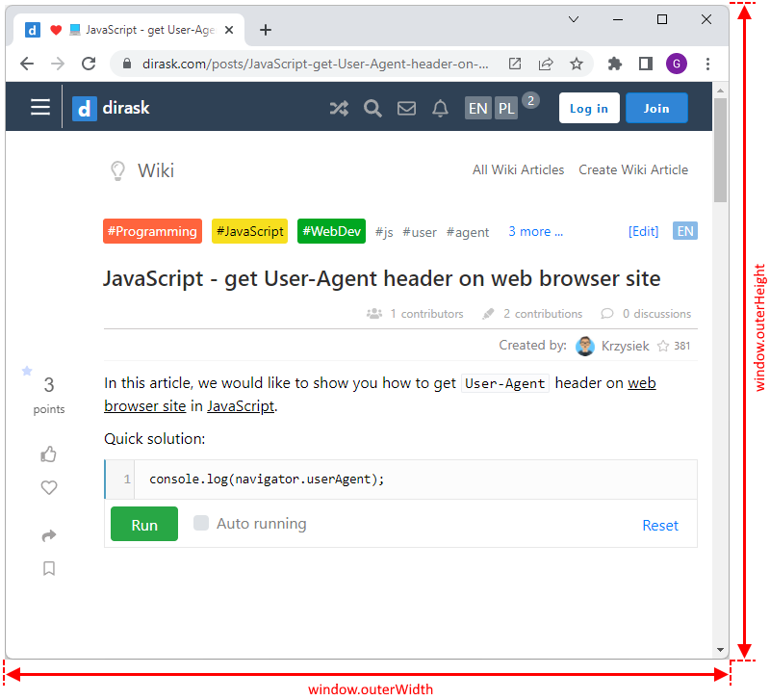This screenshot has width=770, height=700.
Task: Give the article a thumbs-up
Action: pos(49,454)
